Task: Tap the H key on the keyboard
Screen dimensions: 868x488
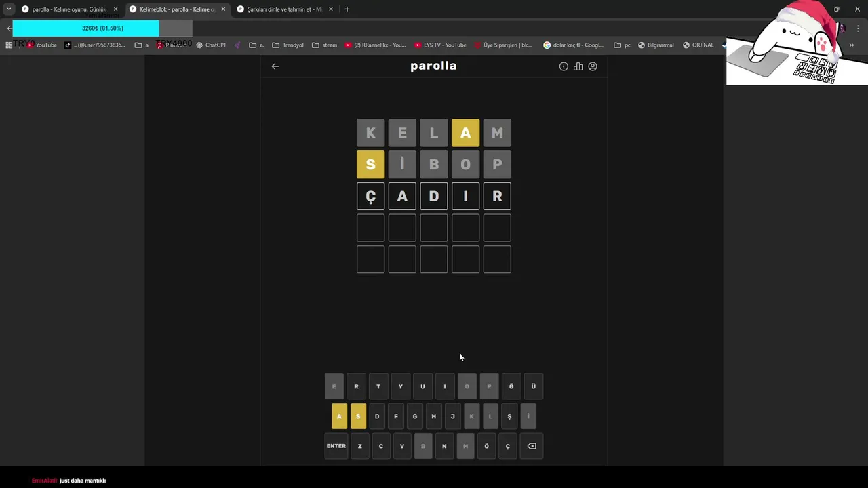Action: [434, 416]
